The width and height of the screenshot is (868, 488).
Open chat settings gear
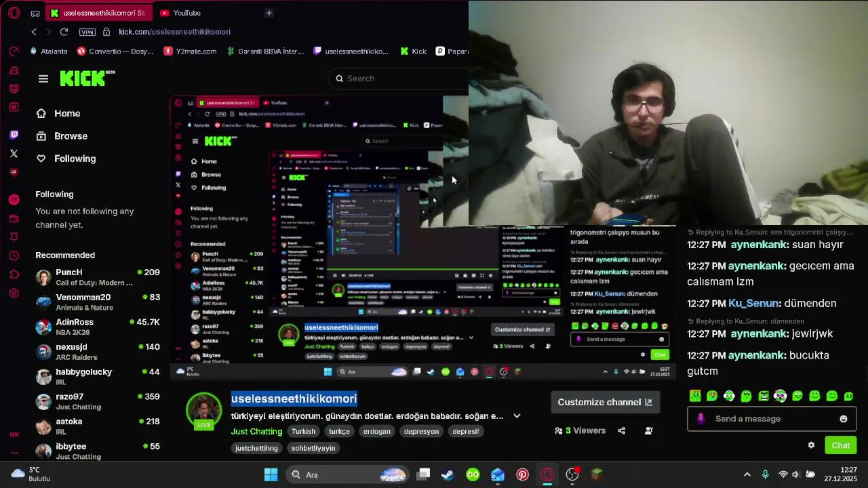point(811,445)
